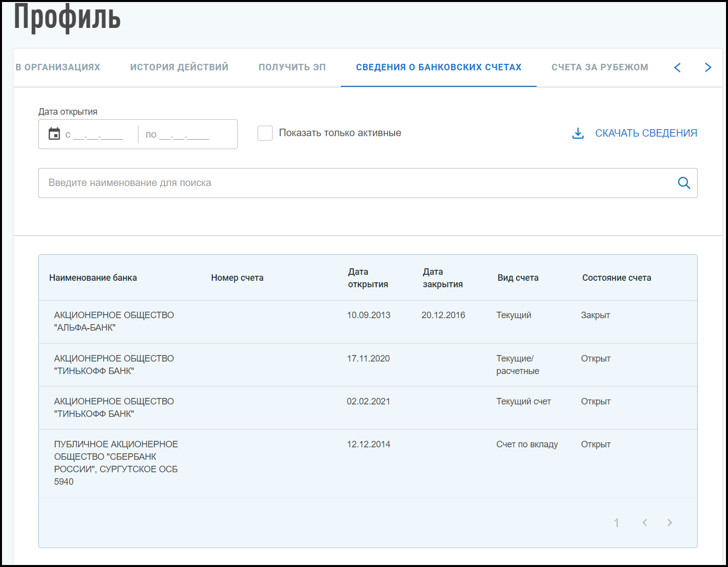Click the download arrow icon
This screenshot has width=728, height=567.
[x=578, y=133]
